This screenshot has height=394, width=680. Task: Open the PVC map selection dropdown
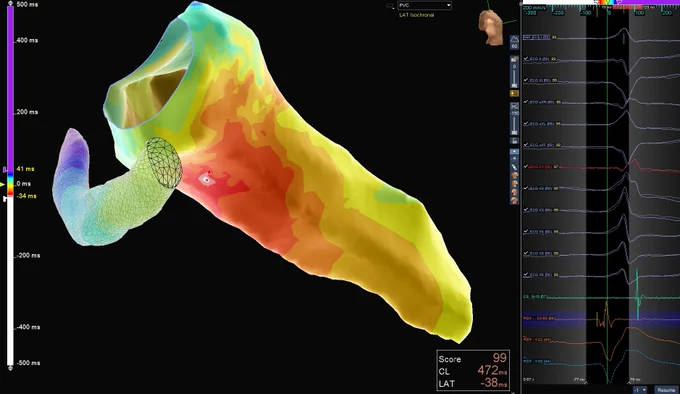[425, 6]
